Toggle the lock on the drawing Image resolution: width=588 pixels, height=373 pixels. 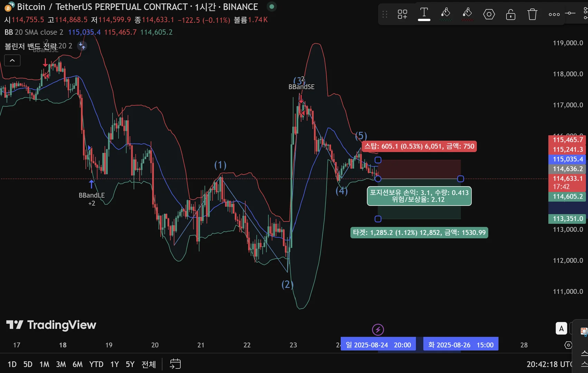point(511,14)
